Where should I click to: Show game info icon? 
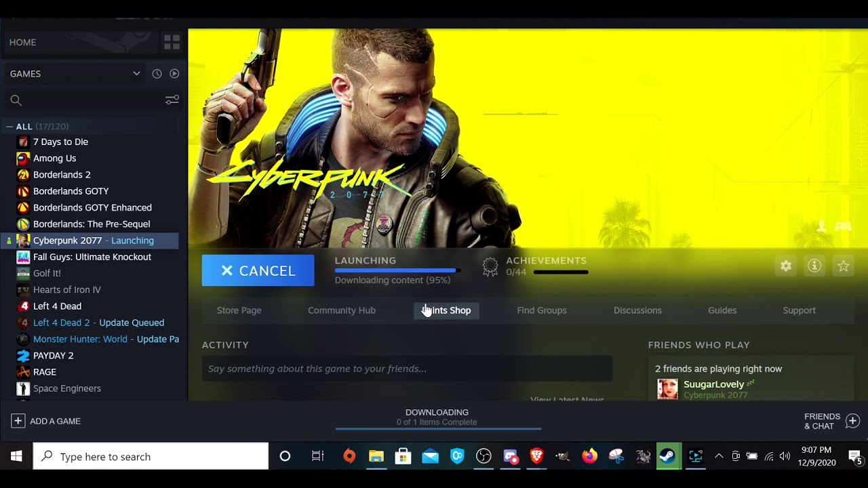pos(814,266)
